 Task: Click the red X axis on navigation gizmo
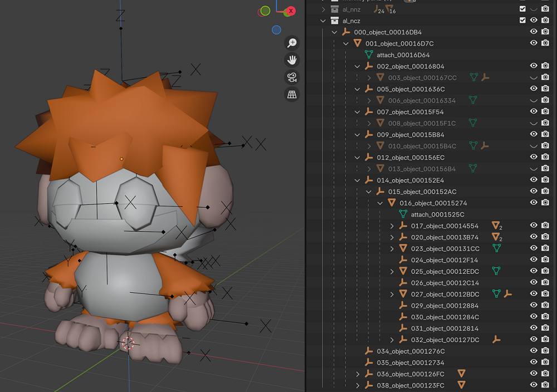pos(290,11)
